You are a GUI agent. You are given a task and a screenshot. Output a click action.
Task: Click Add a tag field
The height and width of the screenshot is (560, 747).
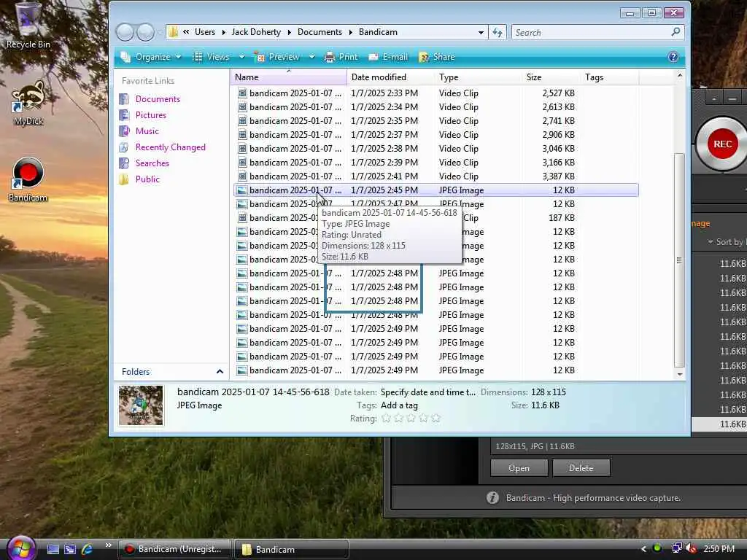[399, 405]
